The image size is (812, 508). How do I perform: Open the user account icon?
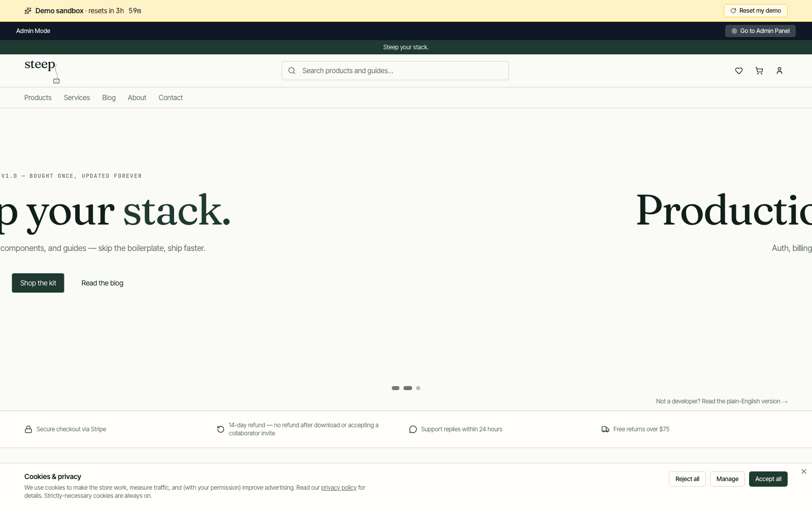pos(780,71)
